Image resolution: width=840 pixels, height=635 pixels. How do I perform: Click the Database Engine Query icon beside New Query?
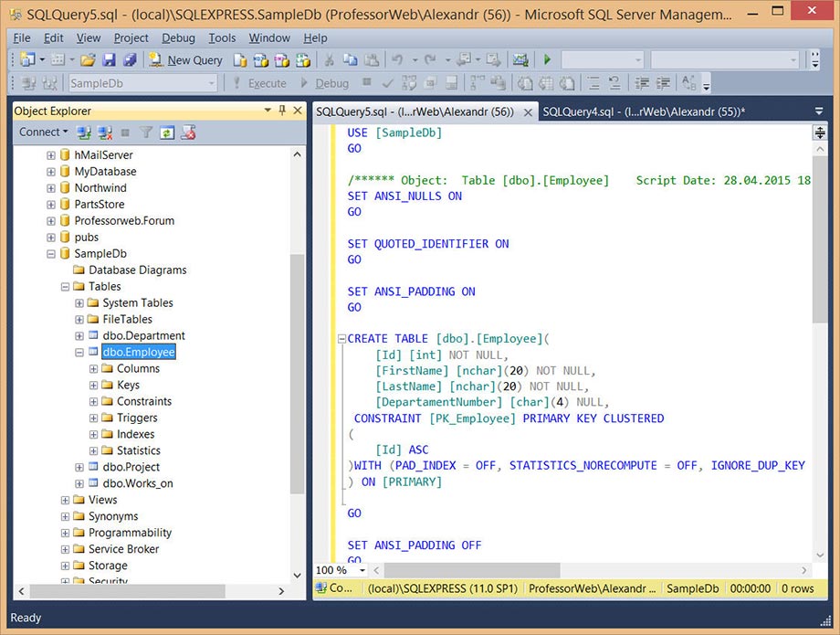point(239,60)
